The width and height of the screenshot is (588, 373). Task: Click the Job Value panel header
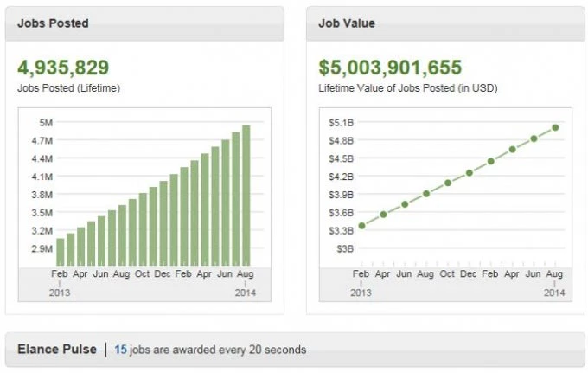tap(445, 23)
